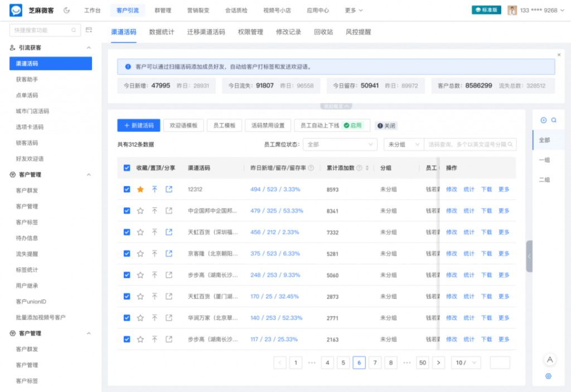Click the refresh icon next to 芝麻微客 logo
This screenshot has height=392, width=571.
coord(66,9)
